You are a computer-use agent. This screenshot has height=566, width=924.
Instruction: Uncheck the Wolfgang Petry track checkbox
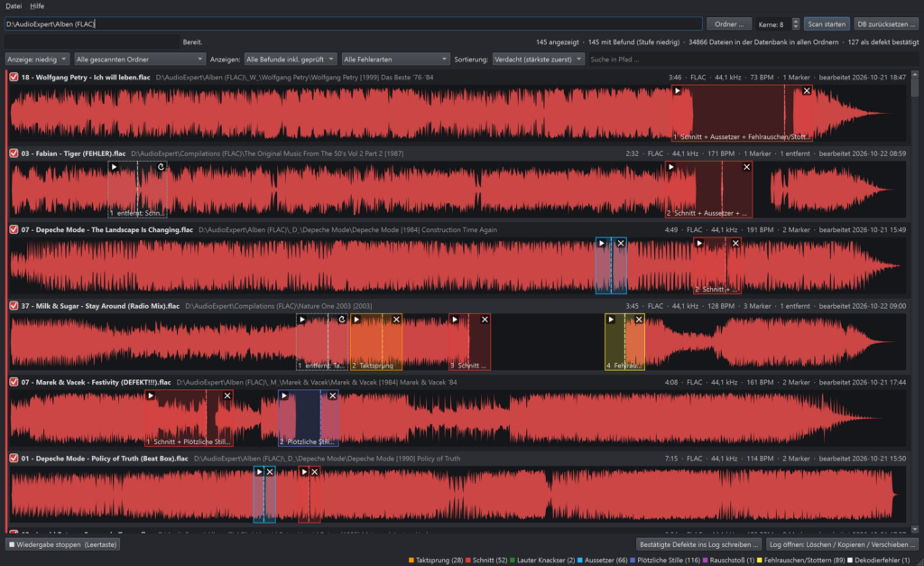click(x=14, y=78)
